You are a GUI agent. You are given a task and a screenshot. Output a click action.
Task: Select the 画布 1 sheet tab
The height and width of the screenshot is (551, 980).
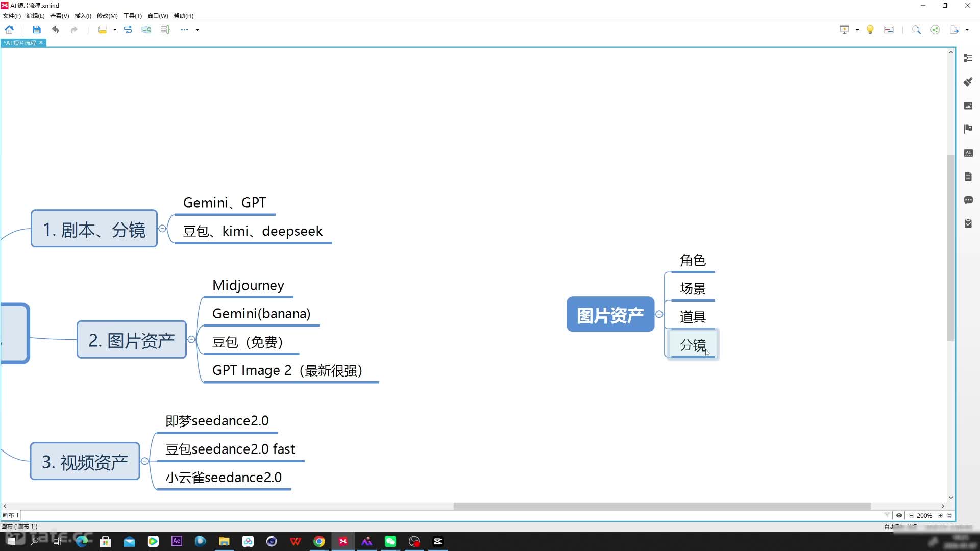[x=11, y=515]
